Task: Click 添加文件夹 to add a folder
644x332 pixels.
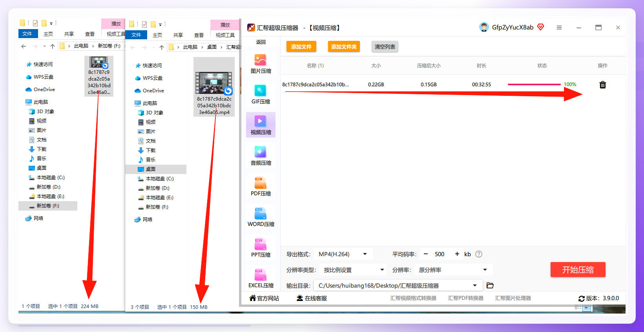Action: 344,47
